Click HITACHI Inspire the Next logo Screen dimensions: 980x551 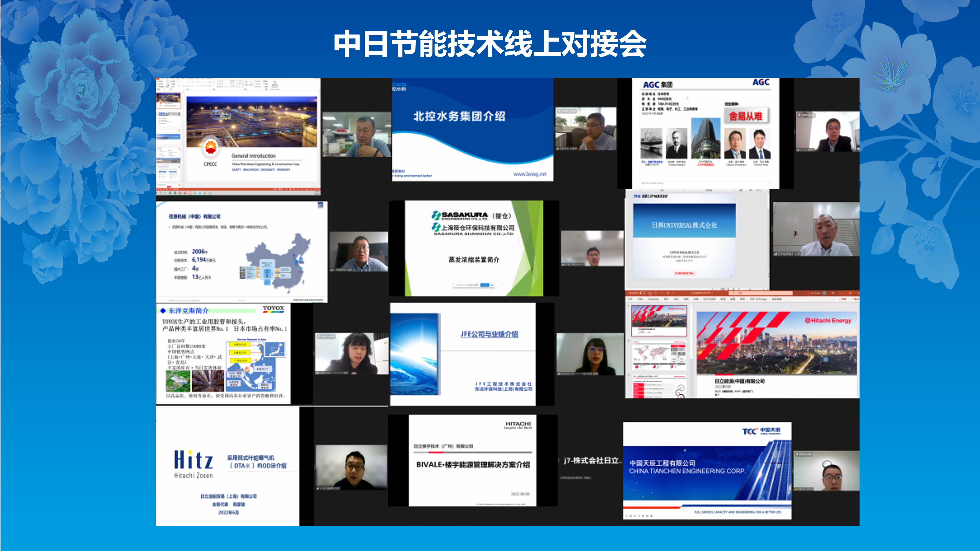(x=518, y=425)
